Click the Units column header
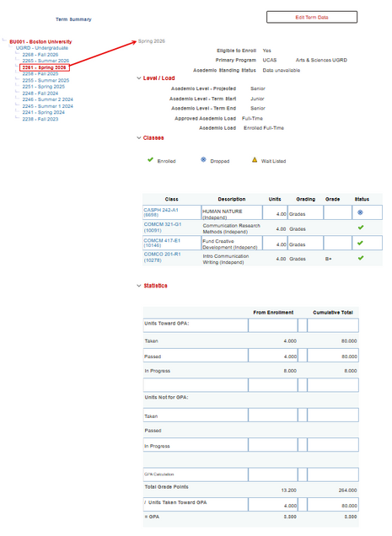Image resolution: width=392 pixels, height=536 pixels. [275, 199]
